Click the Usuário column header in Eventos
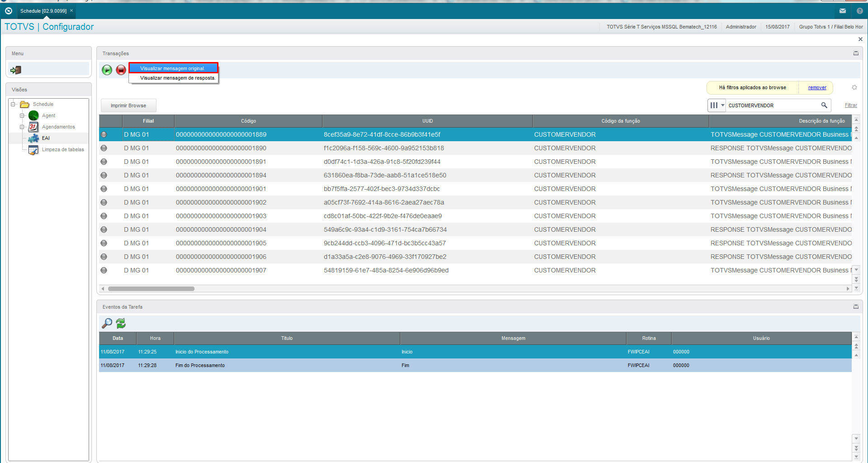 click(761, 338)
